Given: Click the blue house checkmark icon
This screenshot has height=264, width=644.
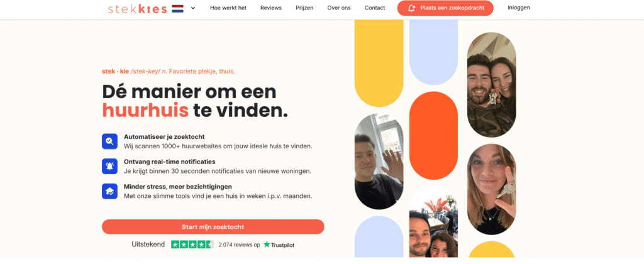Looking at the screenshot, I should pyautogui.click(x=109, y=191).
